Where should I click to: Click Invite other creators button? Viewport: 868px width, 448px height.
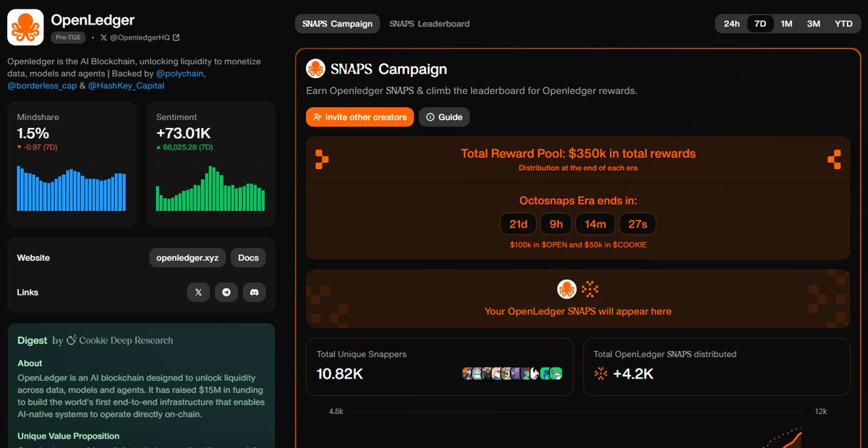[359, 117]
